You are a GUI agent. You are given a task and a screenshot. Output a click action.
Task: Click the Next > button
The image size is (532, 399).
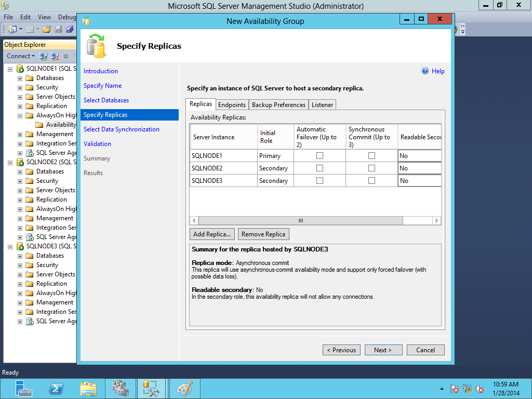383,350
